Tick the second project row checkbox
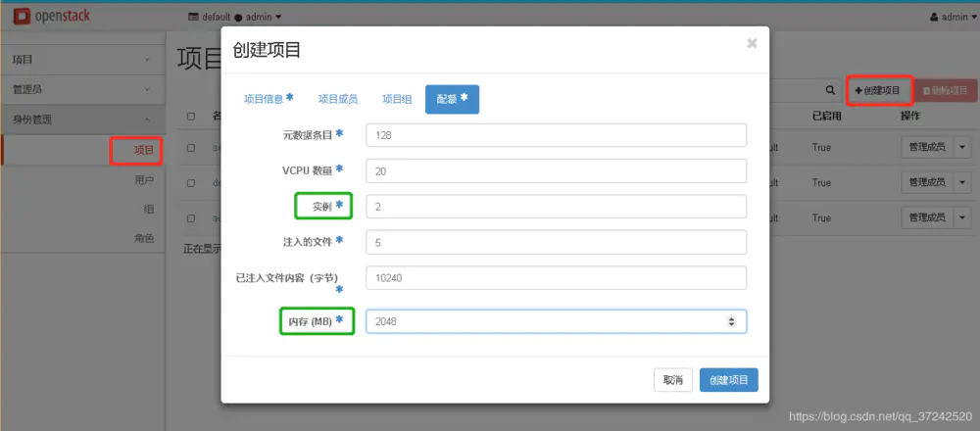This screenshot has height=431, width=980. pos(191,183)
